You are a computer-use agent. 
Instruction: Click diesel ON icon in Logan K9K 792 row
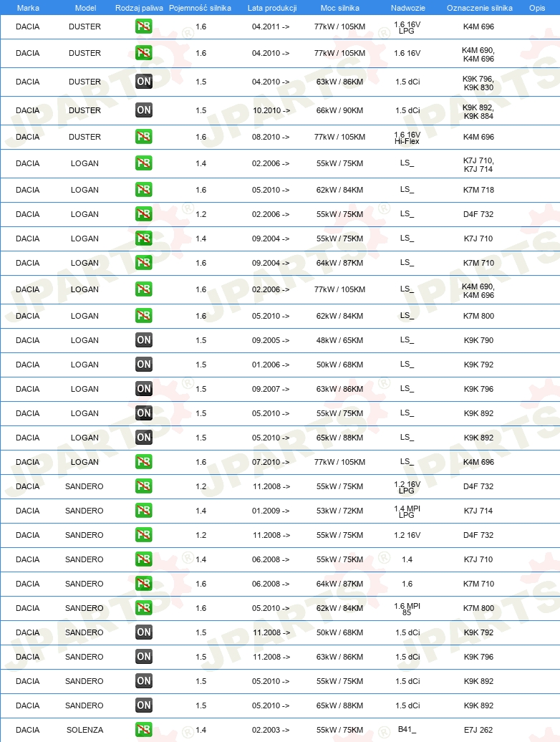click(x=144, y=365)
